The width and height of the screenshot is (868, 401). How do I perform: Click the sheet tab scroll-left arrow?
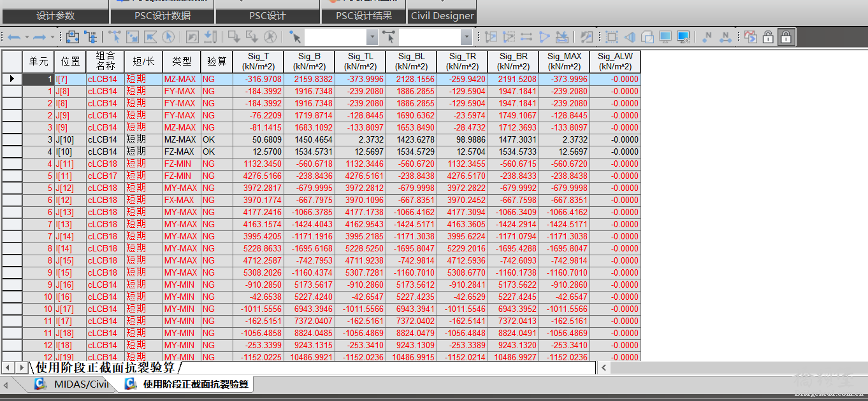click(8, 368)
